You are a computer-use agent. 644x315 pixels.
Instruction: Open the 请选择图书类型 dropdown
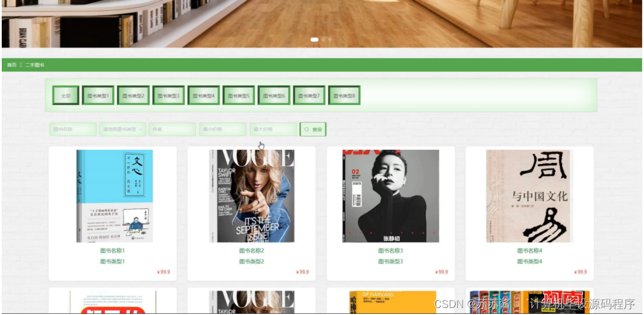(x=123, y=129)
